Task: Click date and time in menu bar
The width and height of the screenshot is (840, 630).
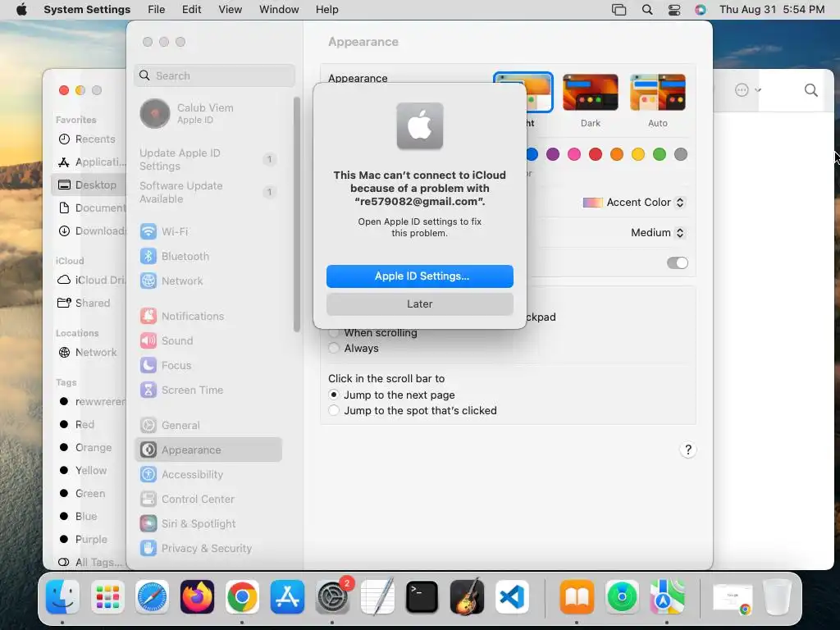Action: point(771,10)
